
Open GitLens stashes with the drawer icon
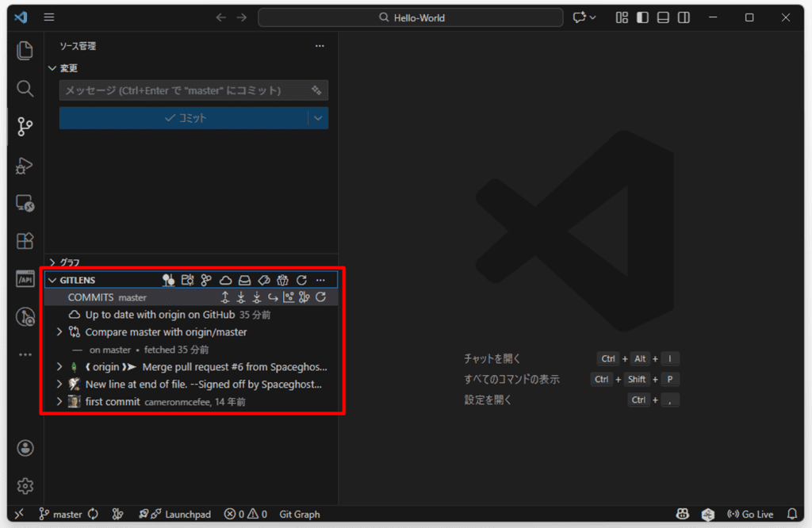246,280
